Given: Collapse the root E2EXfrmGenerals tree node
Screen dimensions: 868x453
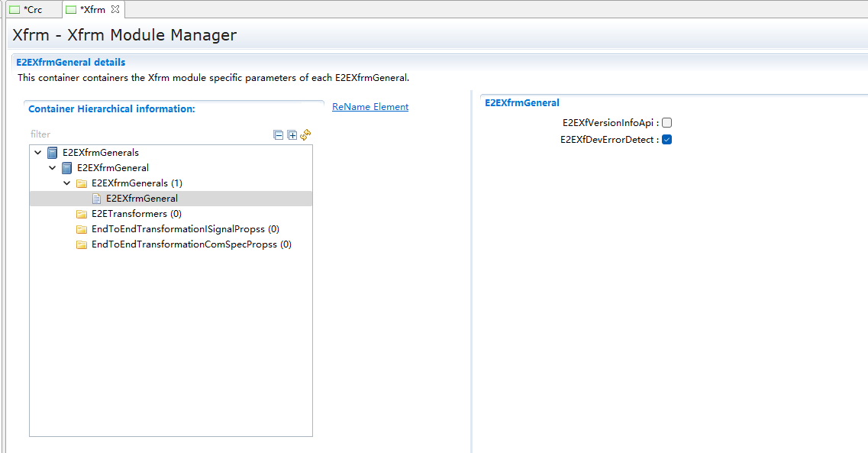Looking at the screenshot, I should [x=38, y=153].
